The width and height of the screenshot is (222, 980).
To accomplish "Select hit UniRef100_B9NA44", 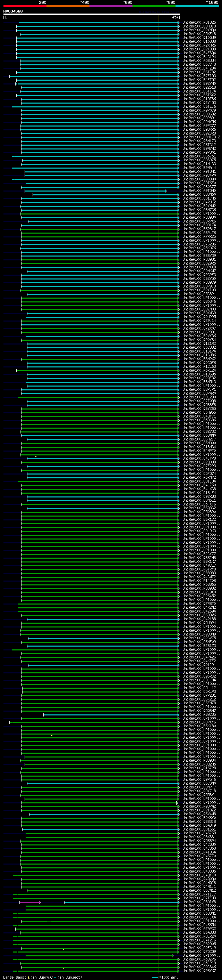I will pos(199,168).
